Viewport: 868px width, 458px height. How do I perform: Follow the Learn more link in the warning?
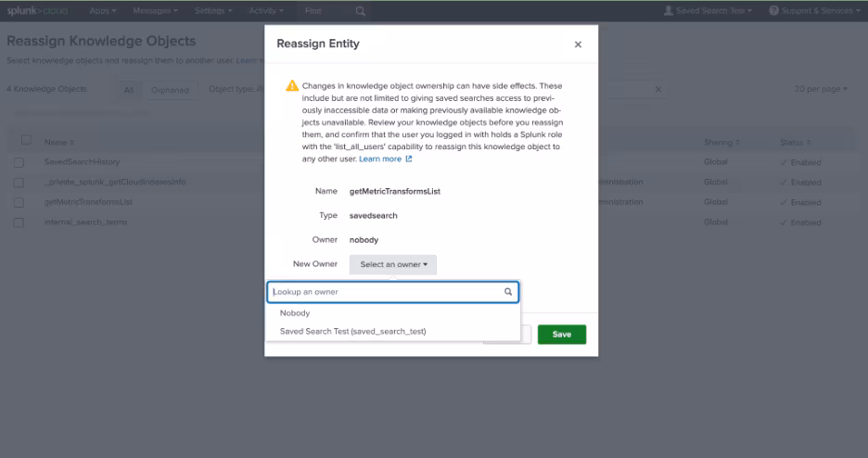(380, 159)
